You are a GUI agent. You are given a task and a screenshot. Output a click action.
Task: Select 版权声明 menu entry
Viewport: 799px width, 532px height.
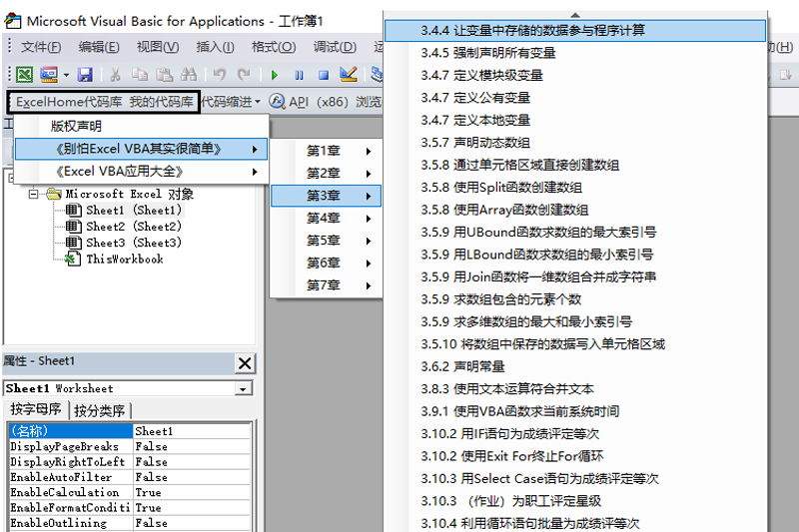pyautogui.click(x=77, y=126)
